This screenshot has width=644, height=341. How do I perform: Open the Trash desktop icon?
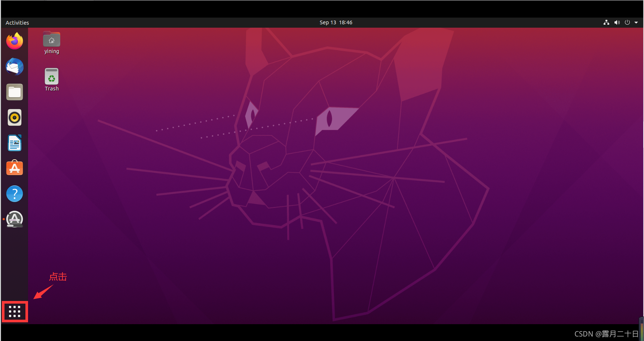pyautogui.click(x=52, y=80)
